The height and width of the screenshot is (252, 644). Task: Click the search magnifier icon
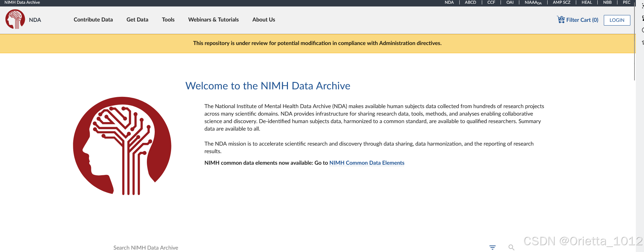point(511,248)
